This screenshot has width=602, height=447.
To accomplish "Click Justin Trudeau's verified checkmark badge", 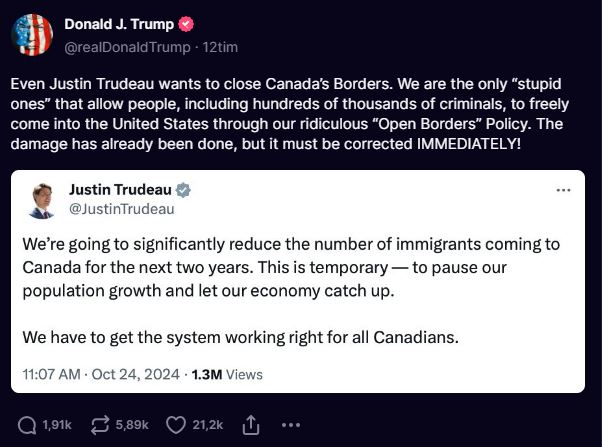I will pyautogui.click(x=183, y=189).
